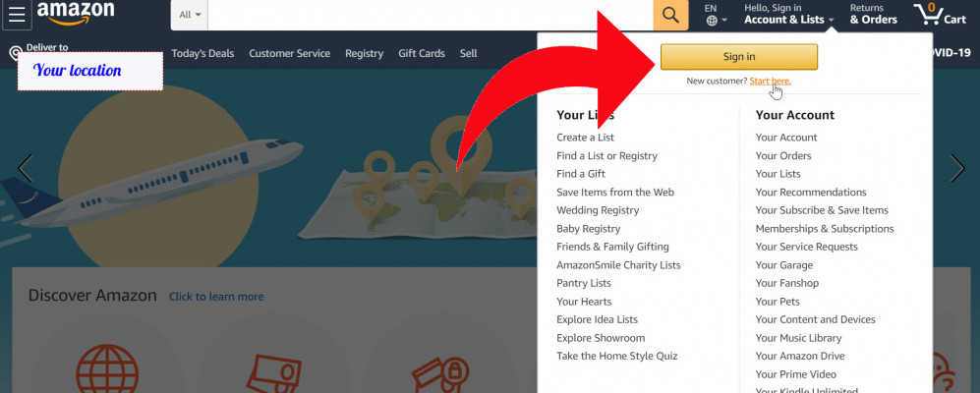Click the Start here link
This screenshot has height=393, width=980.
tap(770, 82)
